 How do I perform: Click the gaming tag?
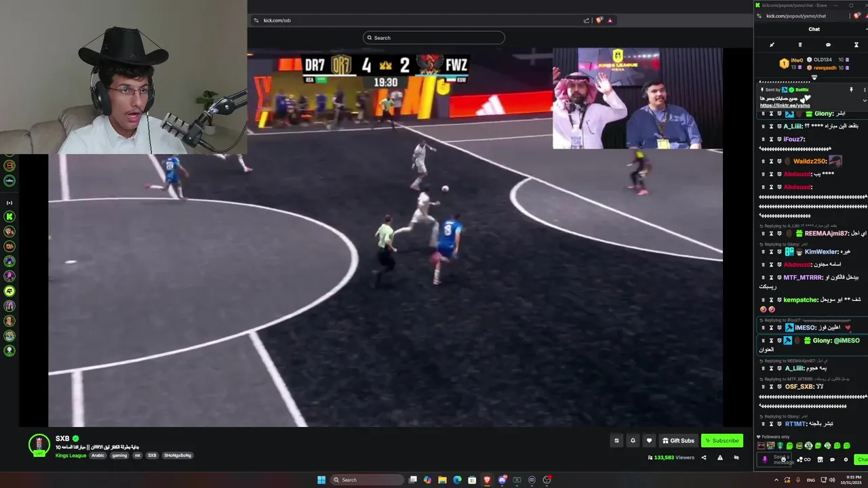[119, 455]
